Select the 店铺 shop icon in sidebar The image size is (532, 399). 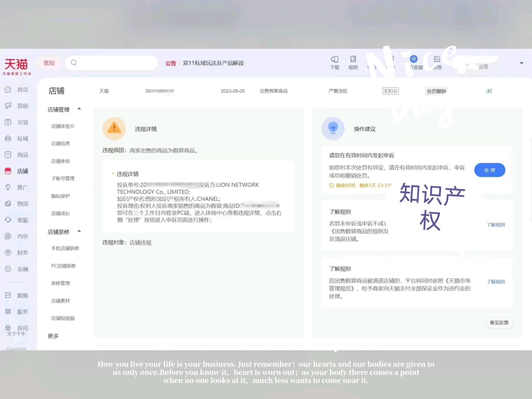pos(8,171)
